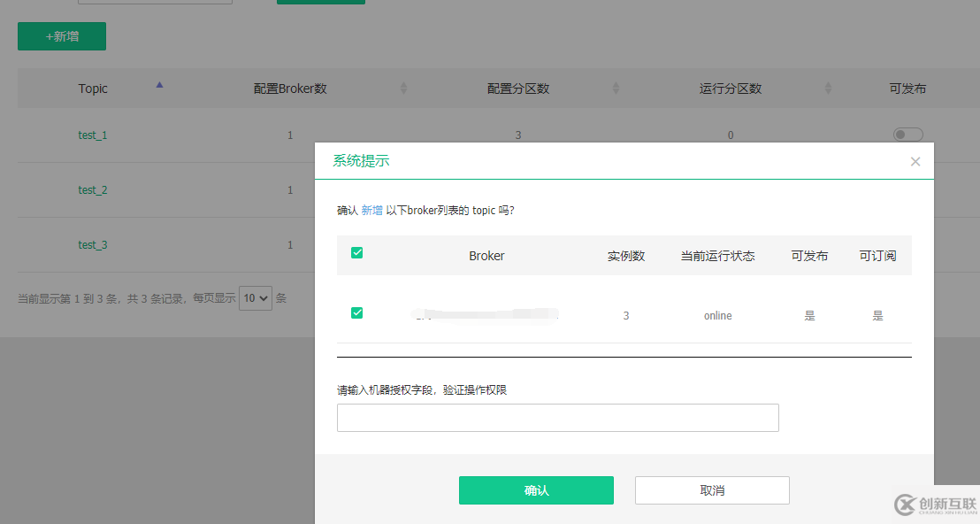Open the test_2 topic link
Viewport: 980px width, 524px height.
tap(92, 189)
